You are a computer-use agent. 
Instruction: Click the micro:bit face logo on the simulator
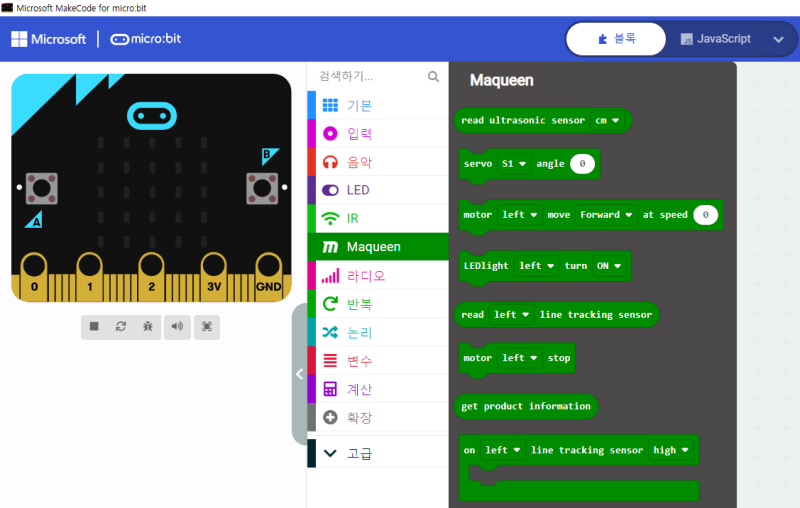(x=152, y=116)
